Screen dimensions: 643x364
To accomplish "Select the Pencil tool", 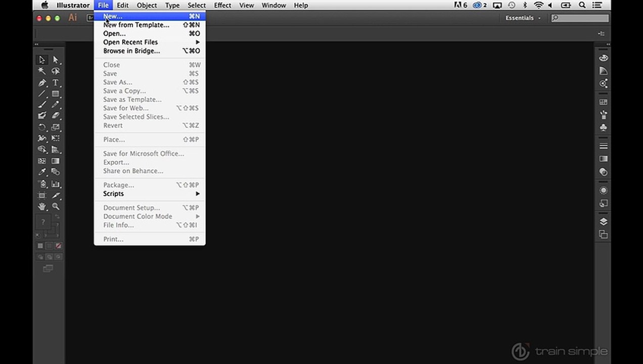I will pos(56,105).
